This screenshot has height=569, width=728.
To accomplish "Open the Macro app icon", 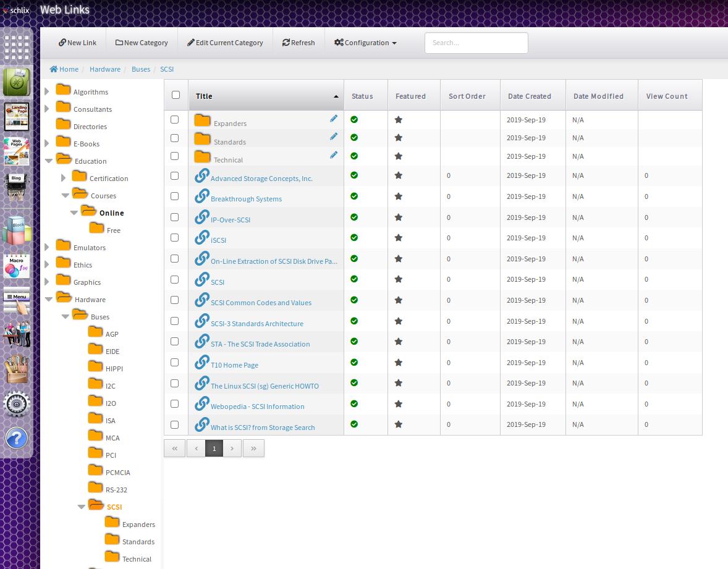I will click(x=17, y=266).
